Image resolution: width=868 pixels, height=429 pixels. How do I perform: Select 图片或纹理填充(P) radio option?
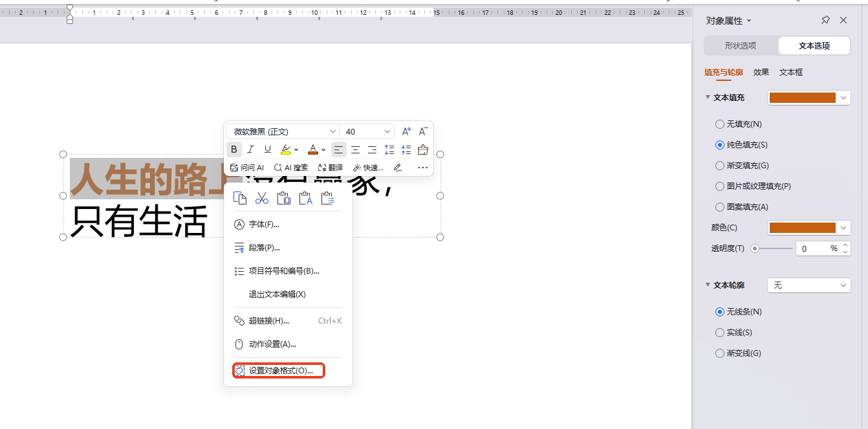[753, 186]
